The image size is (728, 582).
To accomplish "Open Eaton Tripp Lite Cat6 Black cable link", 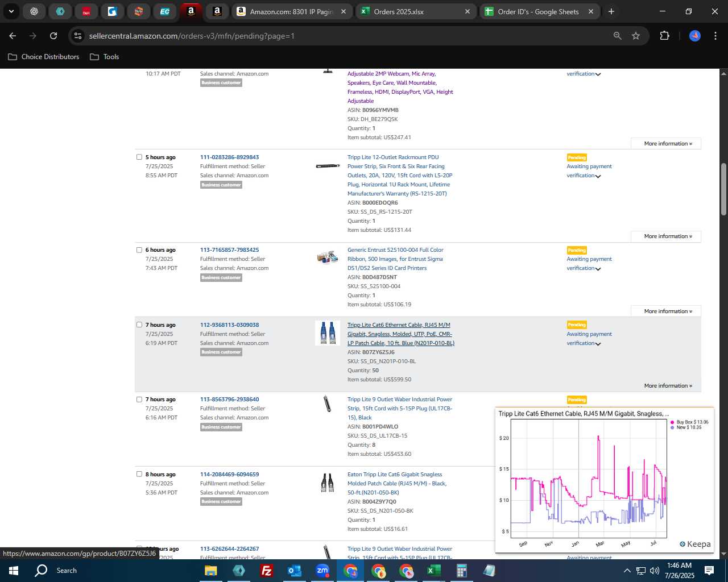I will point(397,483).
